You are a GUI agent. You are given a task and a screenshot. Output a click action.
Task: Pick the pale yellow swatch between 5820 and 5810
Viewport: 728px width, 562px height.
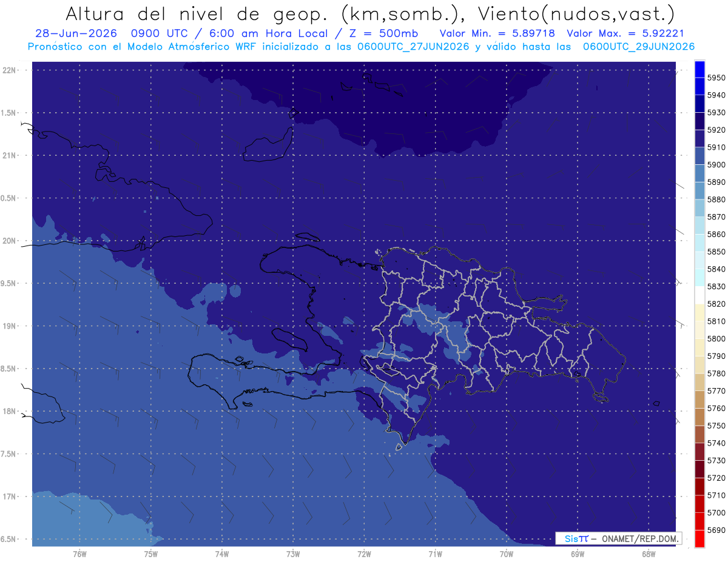[x=699, y=312]
